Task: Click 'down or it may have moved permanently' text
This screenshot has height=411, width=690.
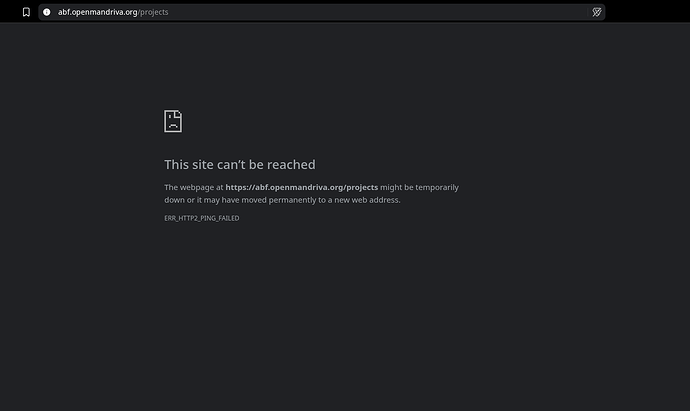Action: tap(242, 200)
